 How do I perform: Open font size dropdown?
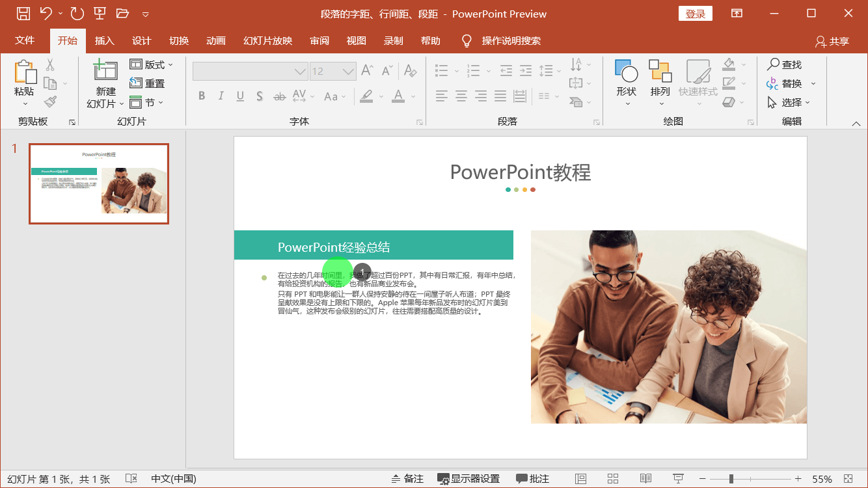349,71
